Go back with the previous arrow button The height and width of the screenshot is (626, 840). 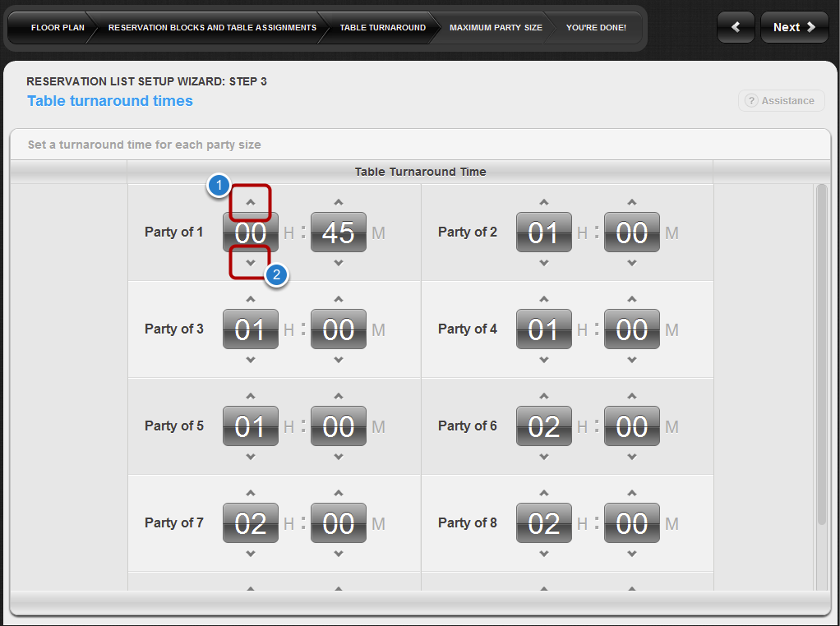(x=736, y=27)
